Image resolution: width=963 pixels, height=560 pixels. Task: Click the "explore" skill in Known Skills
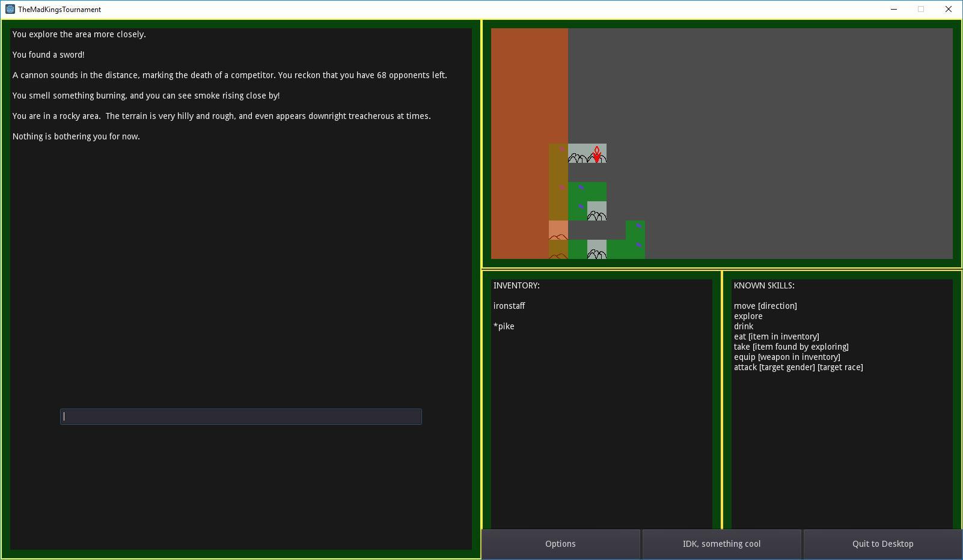[x=748, y=316]
